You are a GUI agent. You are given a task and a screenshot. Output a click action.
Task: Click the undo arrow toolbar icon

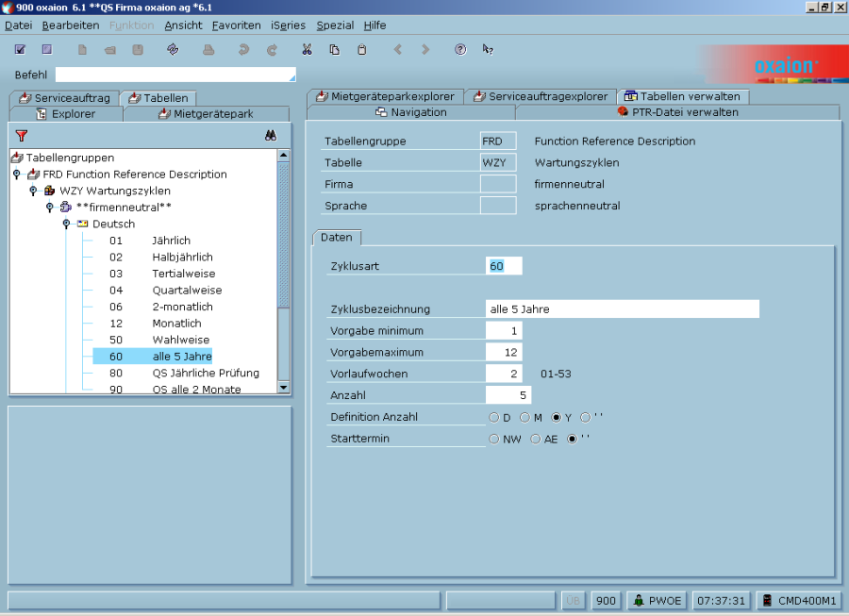click(x=243, y=50)
